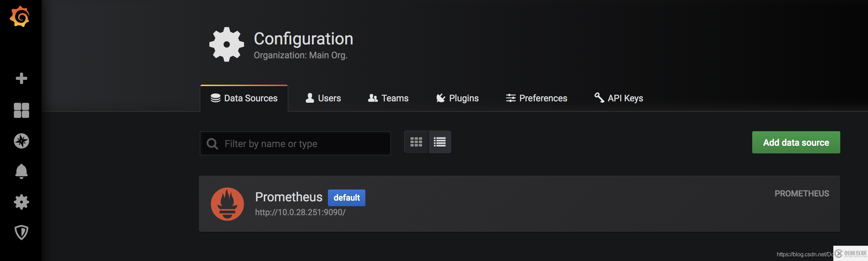Screen dimensions: 868x261
Task: Switch to the API Keys tab
Action: [x=619, y=98]
